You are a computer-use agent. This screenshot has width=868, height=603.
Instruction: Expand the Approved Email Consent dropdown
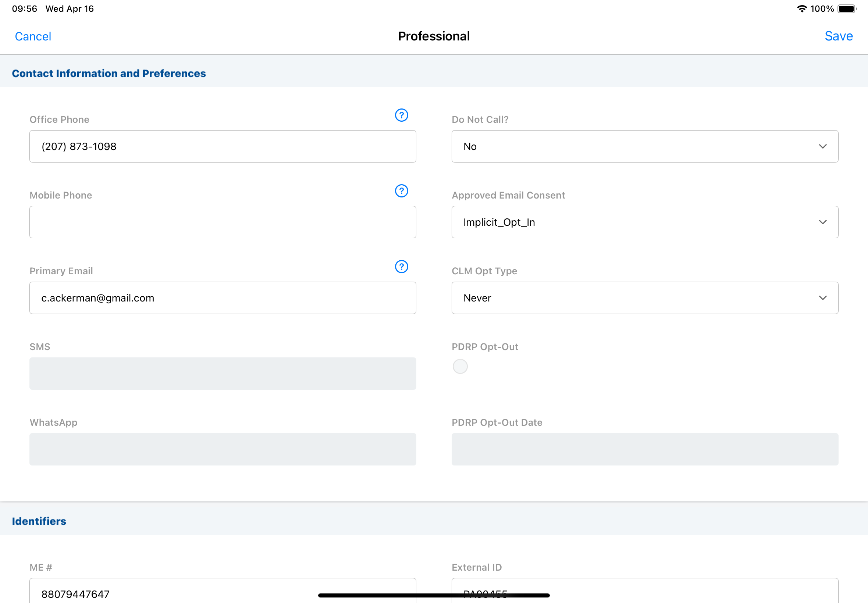point(645,222)
